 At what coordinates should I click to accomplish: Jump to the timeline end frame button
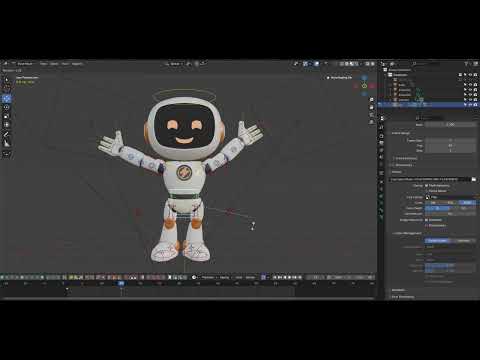[299, 277]
